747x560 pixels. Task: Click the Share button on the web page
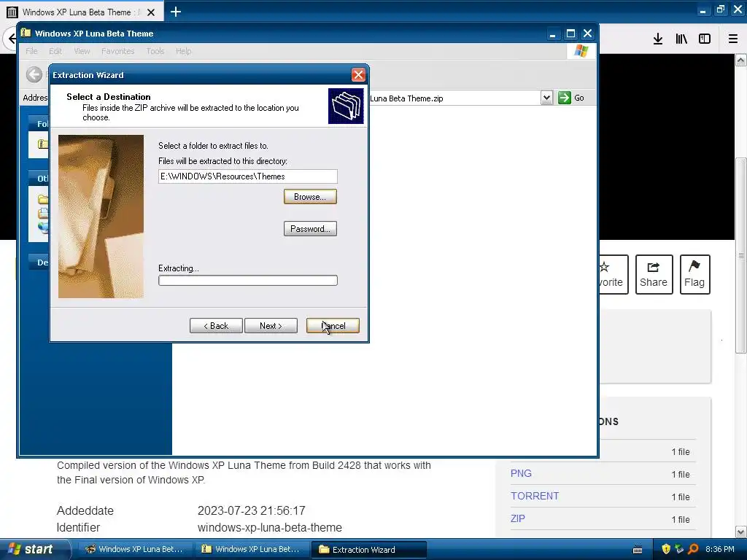(654, 275)
